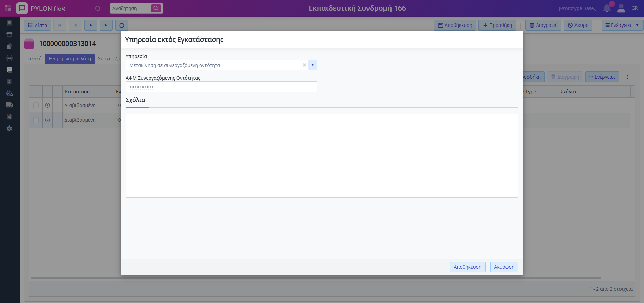Click the refresh icon in toolbar
The height and width of the screenshot is (303, 644).
point(122,25)
